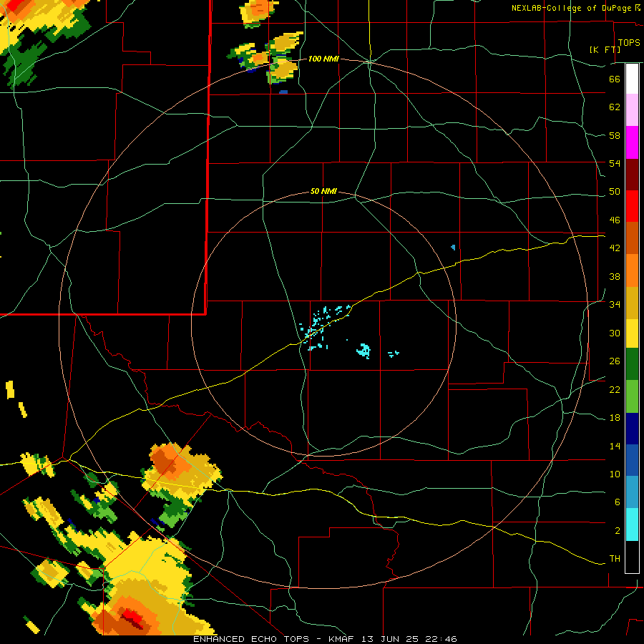Click the 50 NMI range ring label
The height and width of the screenshot is (644, 644).
pos(323,191)
